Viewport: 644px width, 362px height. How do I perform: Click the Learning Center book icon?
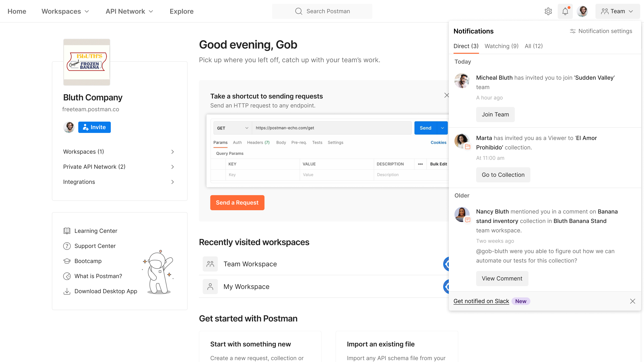pos(67,231)
